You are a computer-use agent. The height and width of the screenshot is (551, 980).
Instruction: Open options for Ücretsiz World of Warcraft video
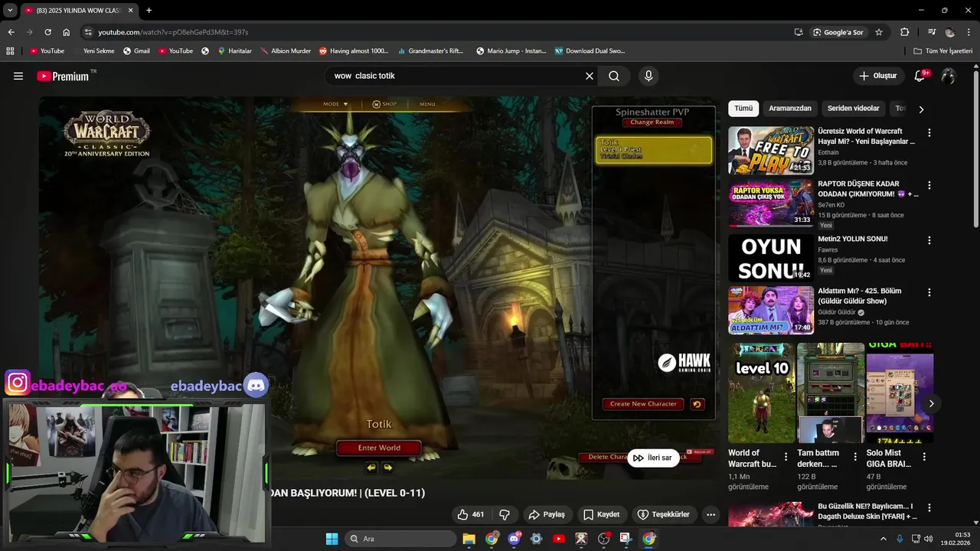pos(929,132)
